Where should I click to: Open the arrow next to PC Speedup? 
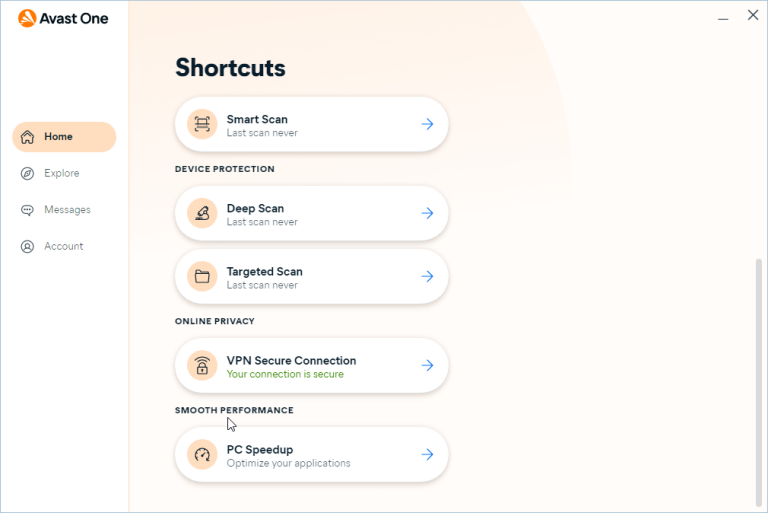coord(427,455)
